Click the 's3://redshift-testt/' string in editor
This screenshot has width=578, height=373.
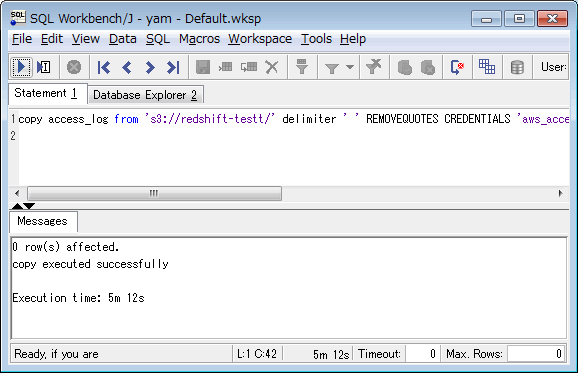[210, 119]
